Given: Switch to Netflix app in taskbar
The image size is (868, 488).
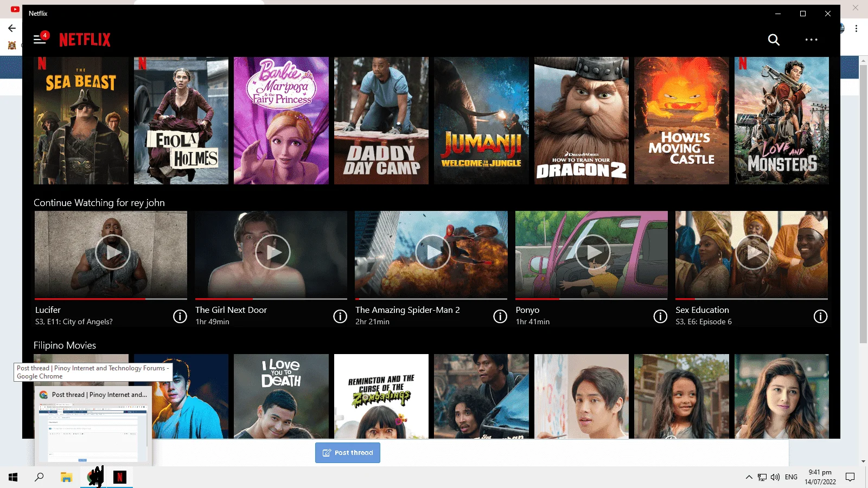Looking at the screenshot, I should coord(120,477).
